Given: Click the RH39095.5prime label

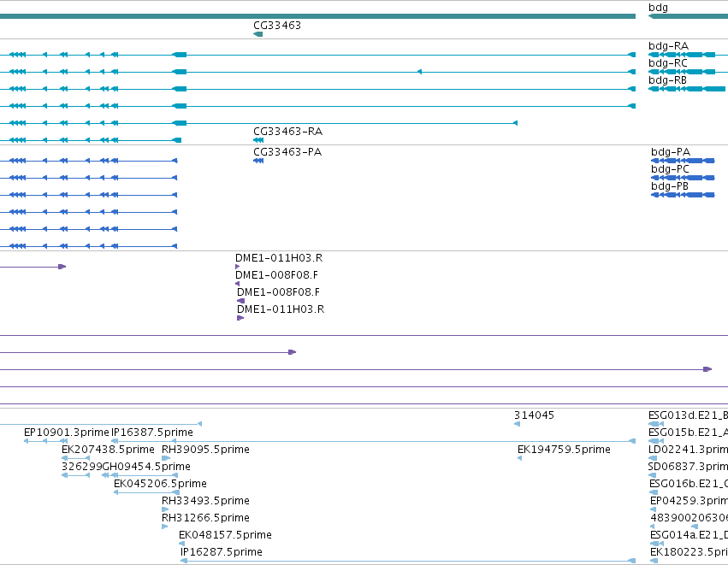Looking at the screenshot, I should [205, 450].
